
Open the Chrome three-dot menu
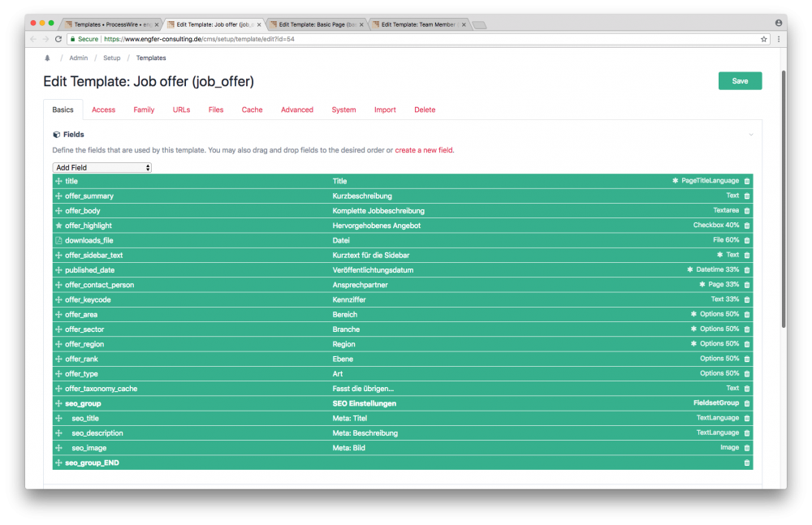pyautogui.click(x=779, y=39)
